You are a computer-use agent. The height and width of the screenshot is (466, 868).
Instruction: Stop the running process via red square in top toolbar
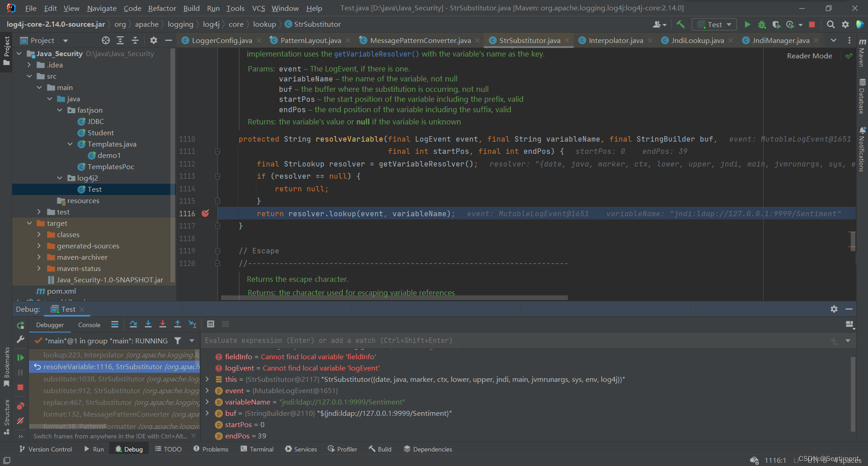pos(812,24)
